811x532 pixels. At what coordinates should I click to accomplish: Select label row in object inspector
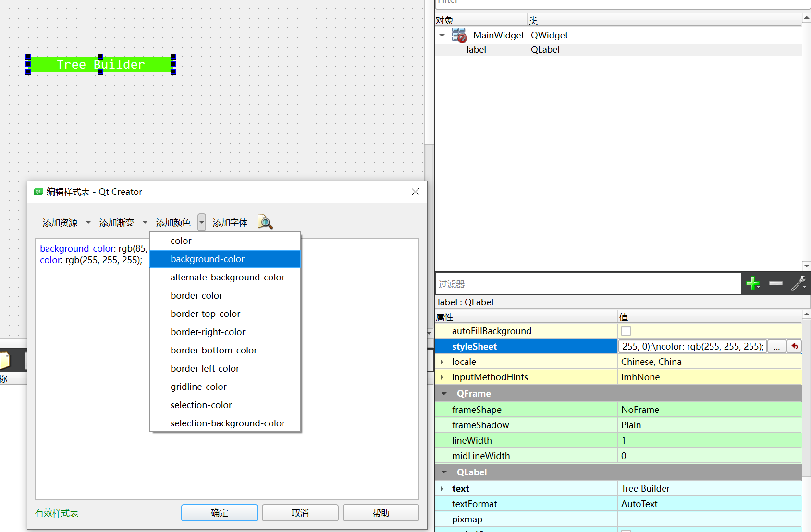point(618,50)
